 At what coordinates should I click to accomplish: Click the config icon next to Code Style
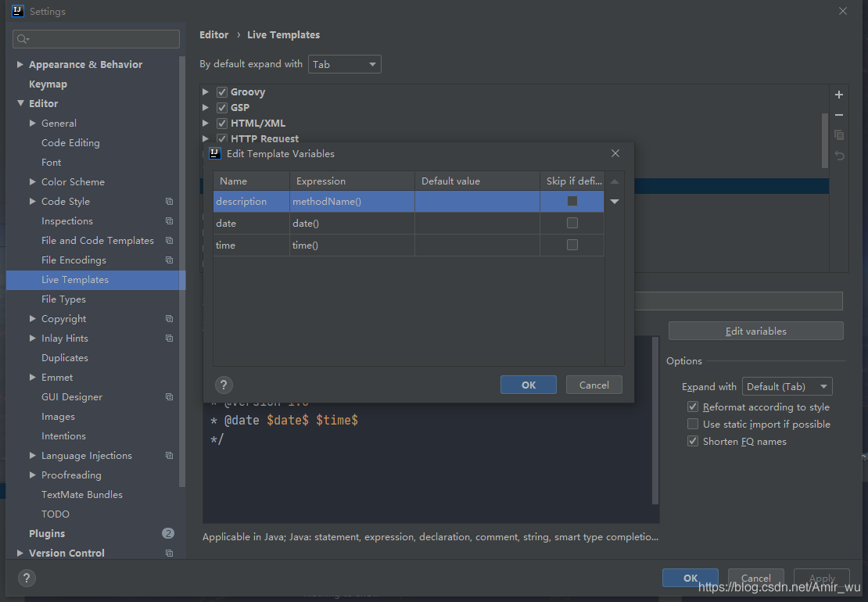[x=169, y=201]
